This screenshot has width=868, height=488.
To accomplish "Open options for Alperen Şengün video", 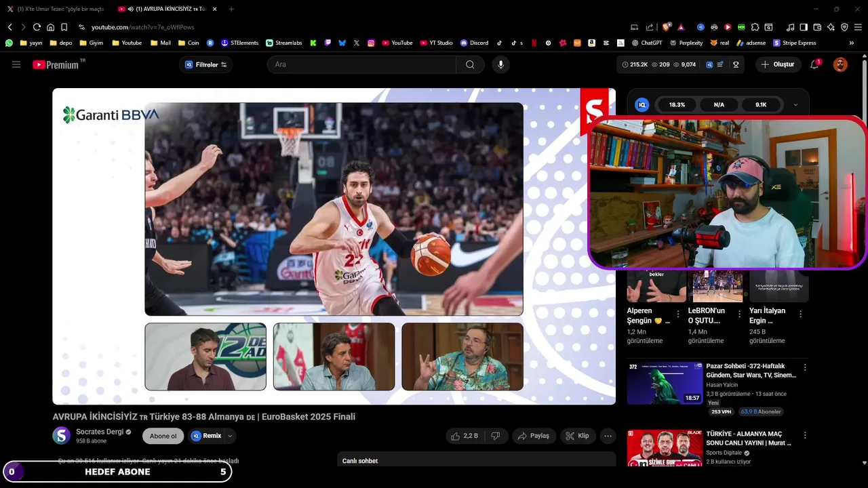I will [678, 314].
